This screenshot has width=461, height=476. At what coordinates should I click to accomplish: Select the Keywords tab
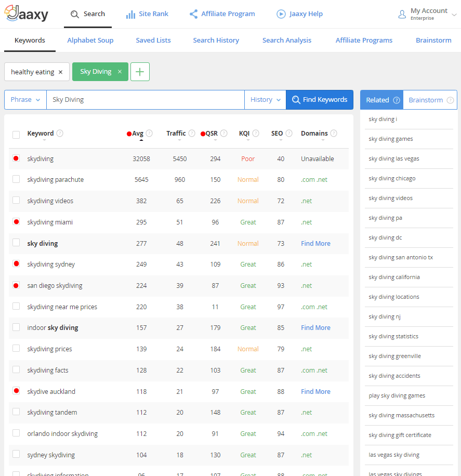point(30,41)
